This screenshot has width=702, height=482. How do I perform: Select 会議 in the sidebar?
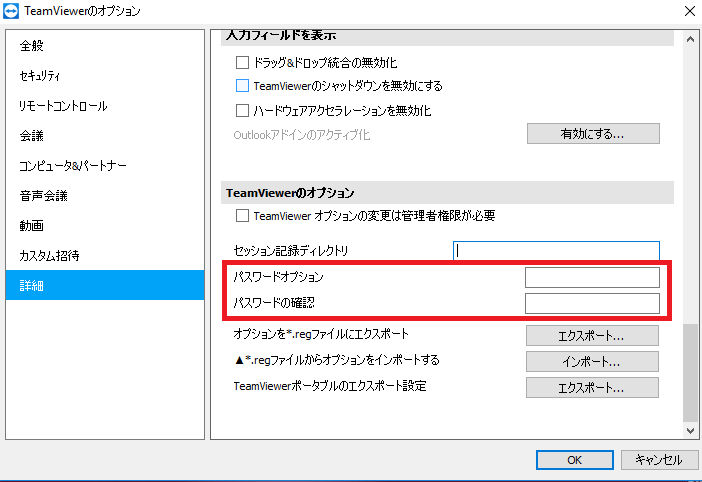(31, 136)
